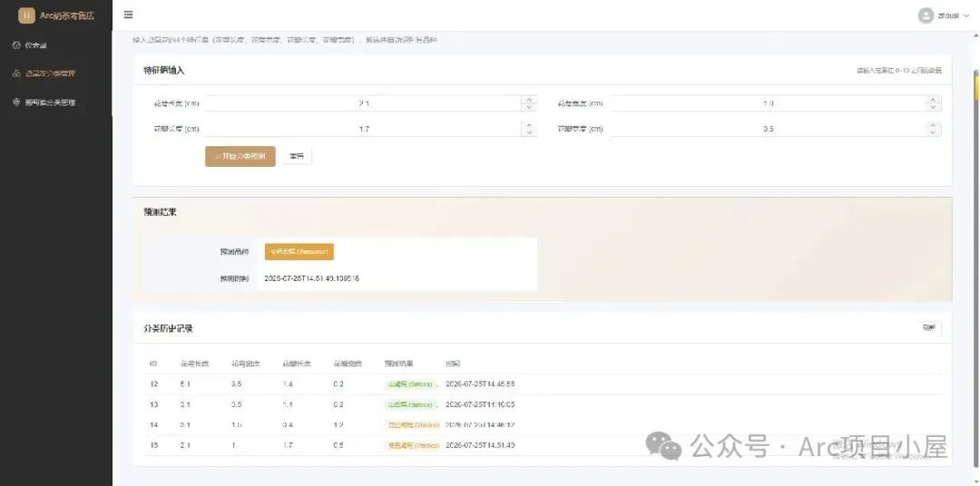Click the sepal length input showing 2.1
The image size is (980, 486).
coord(364,103)
